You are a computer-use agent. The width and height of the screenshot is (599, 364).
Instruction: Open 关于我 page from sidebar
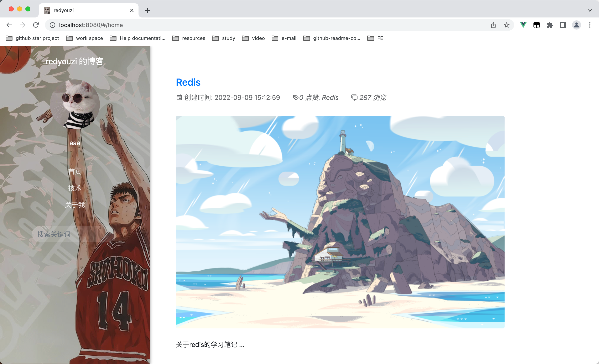[75, 205]
